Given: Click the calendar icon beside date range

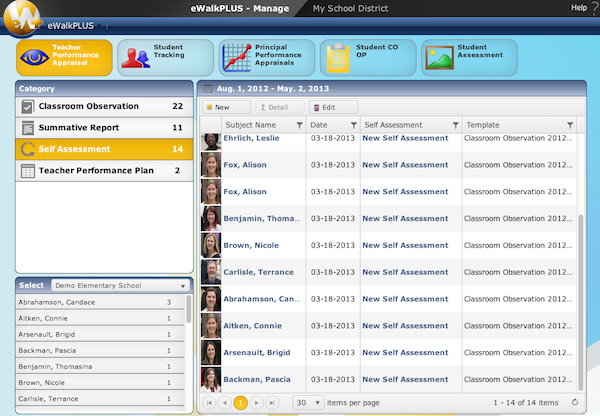Looking at the screenshot, I should pyautogui.click(x=208, y=89).
